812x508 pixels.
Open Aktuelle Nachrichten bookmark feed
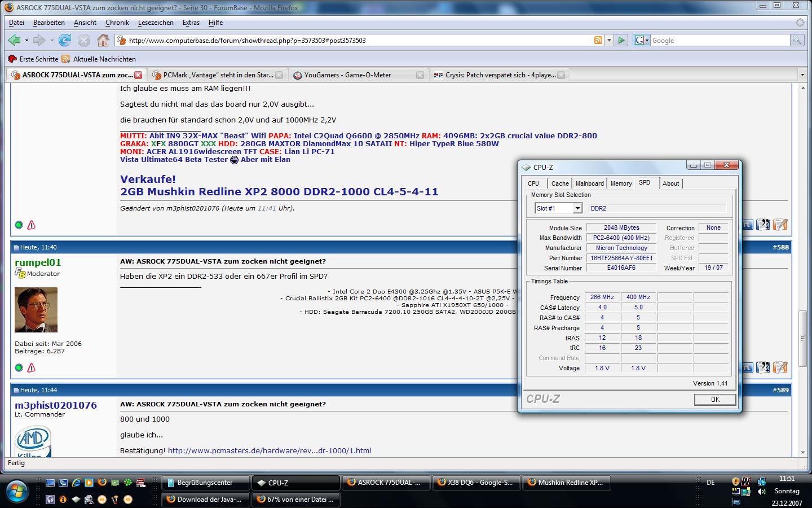99,59
